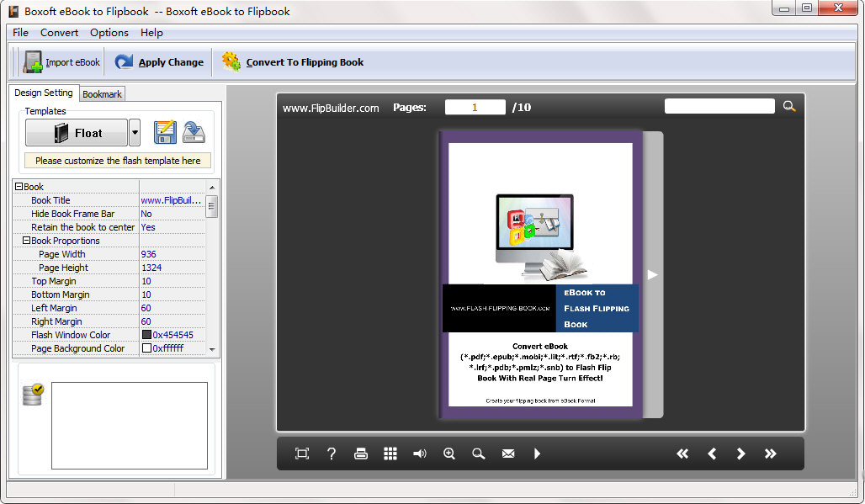Screen dimensions: 865x504
Task: Mute the flipbook sound
Action: [420, 454]
